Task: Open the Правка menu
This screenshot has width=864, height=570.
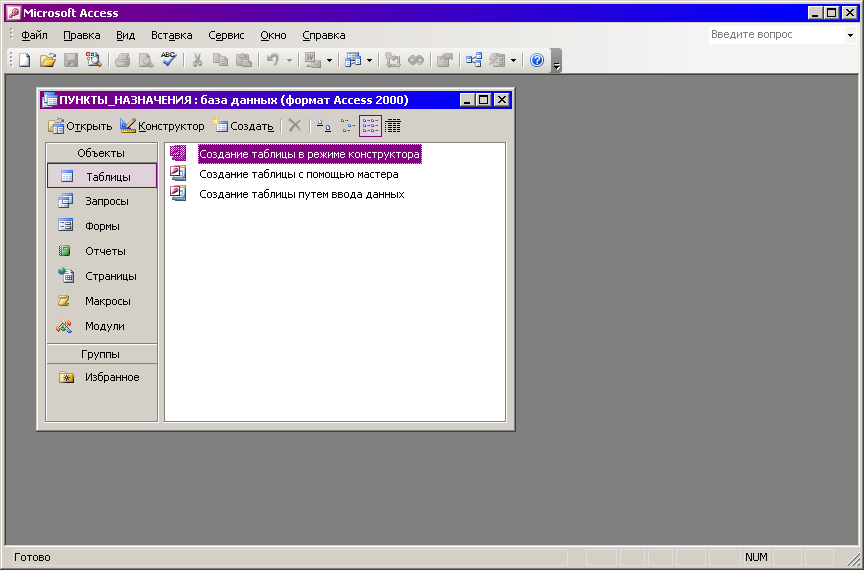Action: 82,35
